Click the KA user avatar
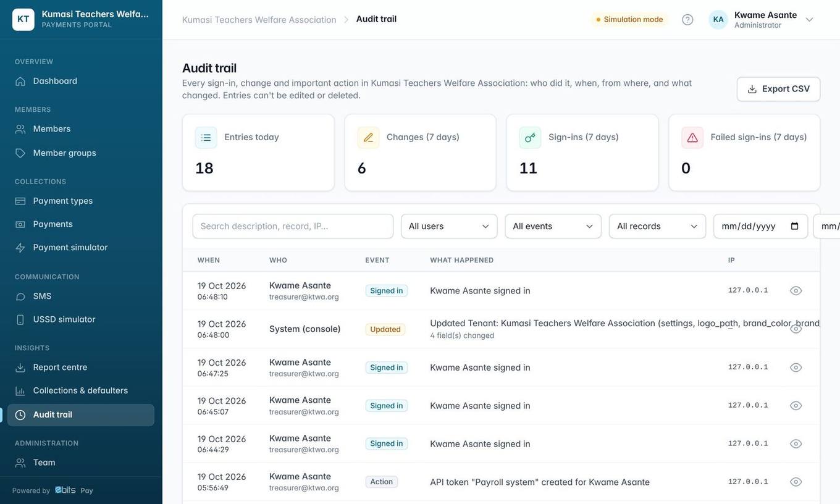840x504 pixels. coord(718,19)
